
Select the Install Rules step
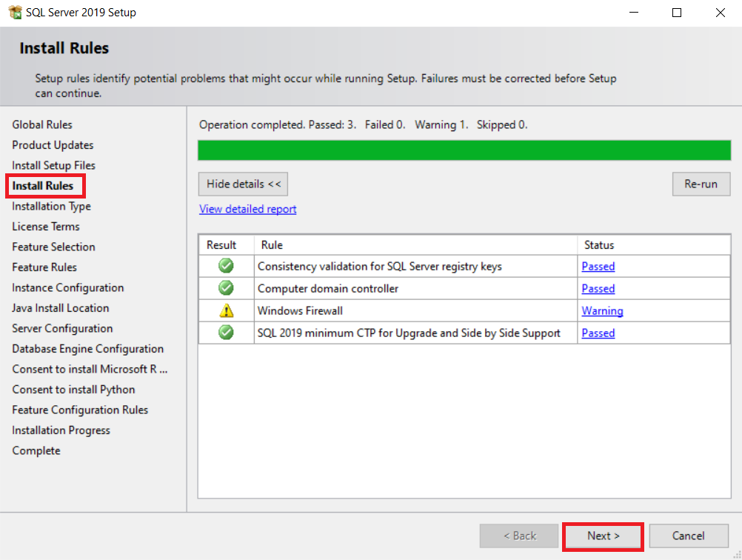(x=43, y=186)
